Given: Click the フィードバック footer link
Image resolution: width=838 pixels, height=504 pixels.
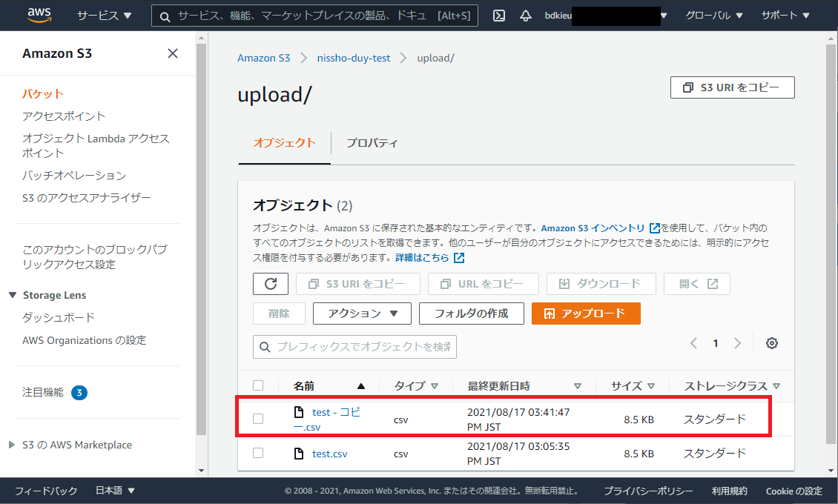Looking at the screenshot, I should coord(46,491).
